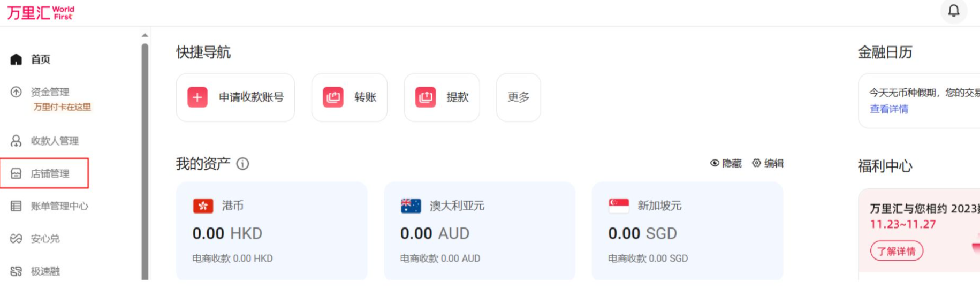Hide asset balances with 隐藏 toggle
Viewport: 980px width, 289px height.
pyautogui.click(x=726, y=163)
